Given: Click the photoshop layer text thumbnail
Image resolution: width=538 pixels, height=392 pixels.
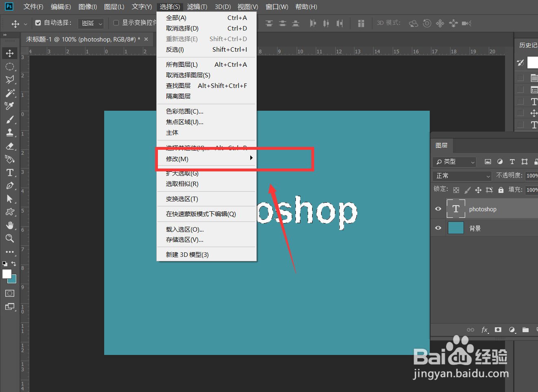Looking at the screenshot, I should [456, 209].
